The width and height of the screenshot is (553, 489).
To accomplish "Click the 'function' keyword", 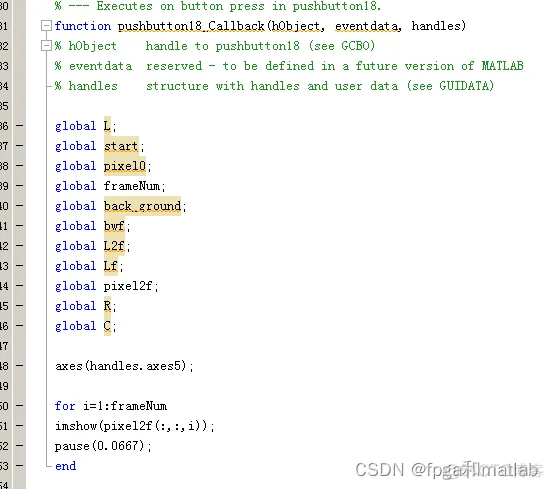I will [x=83, y=26].
